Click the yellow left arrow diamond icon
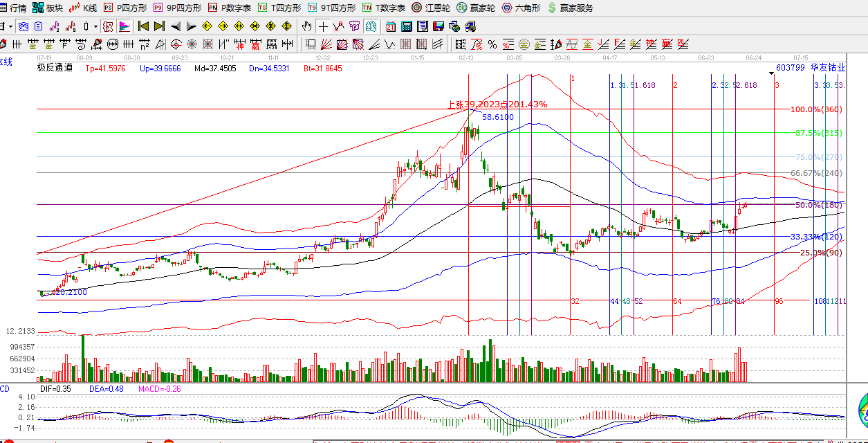The height and width of the screenshot is (443, 868). (207, 27)
